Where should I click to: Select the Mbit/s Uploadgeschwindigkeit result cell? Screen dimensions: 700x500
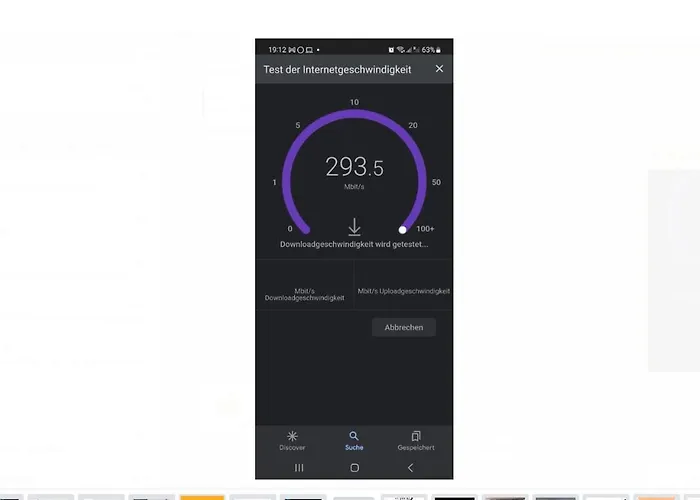404,284
